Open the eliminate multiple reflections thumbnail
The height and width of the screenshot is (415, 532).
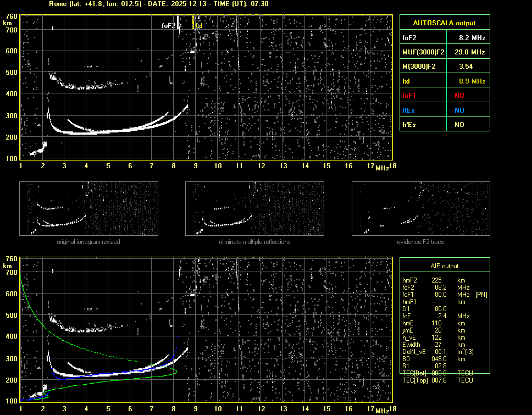(254, 208)
